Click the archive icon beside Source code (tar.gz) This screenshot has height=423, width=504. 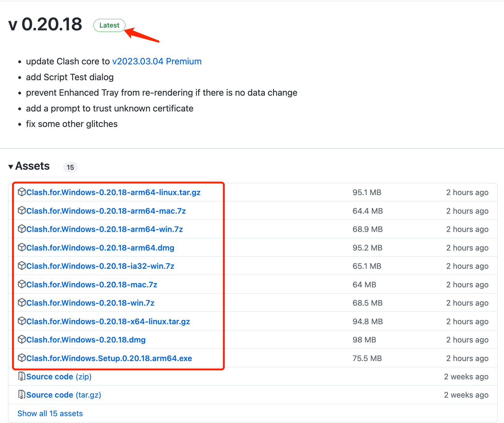22,395
